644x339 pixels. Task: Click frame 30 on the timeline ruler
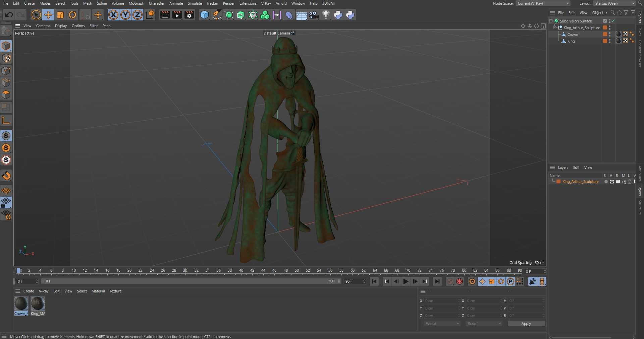185,271
